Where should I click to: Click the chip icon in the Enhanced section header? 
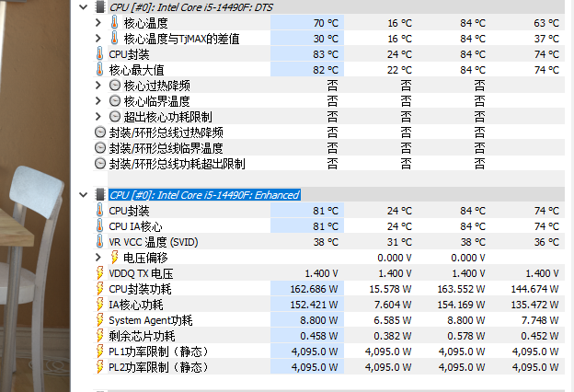pyautogui.click(x=100, y=194)
